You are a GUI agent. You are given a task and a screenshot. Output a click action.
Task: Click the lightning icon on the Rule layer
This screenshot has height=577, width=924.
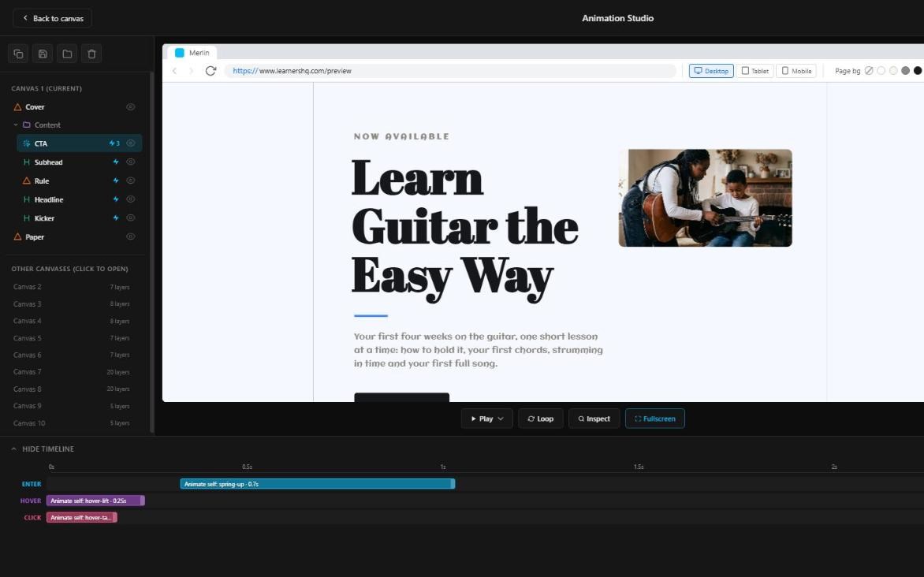[115, 181]
